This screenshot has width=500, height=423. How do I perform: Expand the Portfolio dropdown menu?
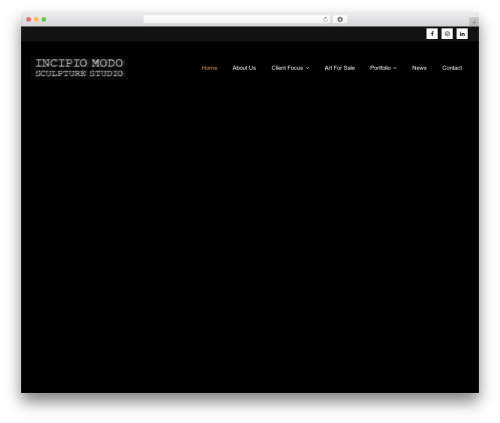tap(383, 68)
